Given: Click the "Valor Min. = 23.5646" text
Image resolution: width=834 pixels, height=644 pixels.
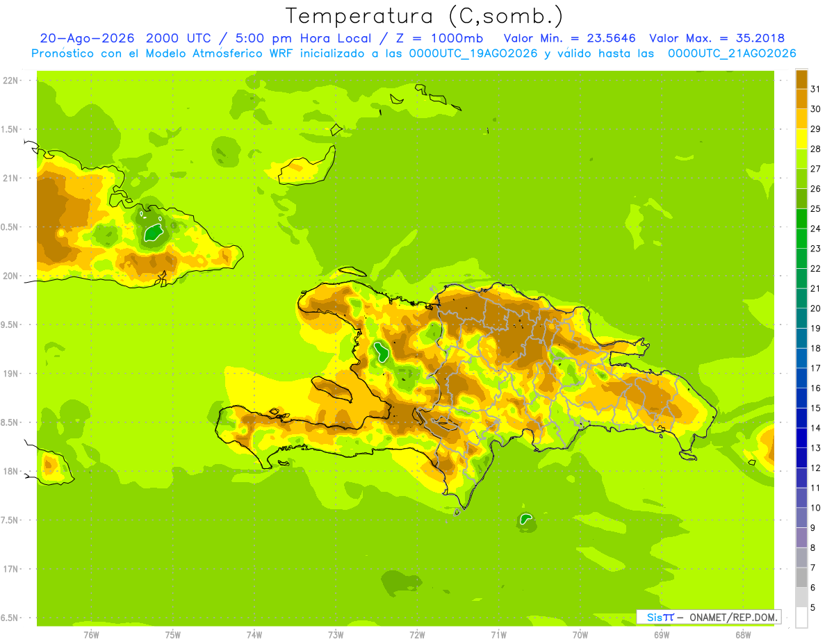Looking at the screenshot, I should click(x=569, y=38).
